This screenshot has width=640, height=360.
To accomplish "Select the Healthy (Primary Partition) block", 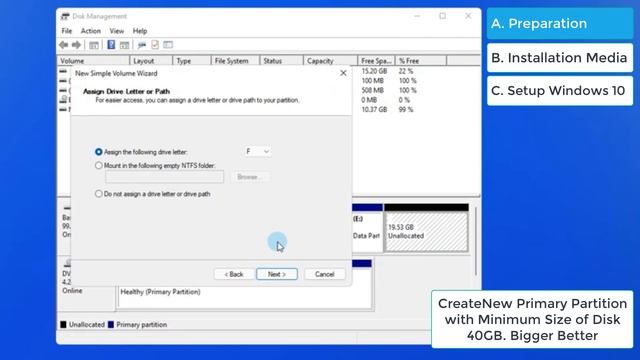I will tap(245, 297).
